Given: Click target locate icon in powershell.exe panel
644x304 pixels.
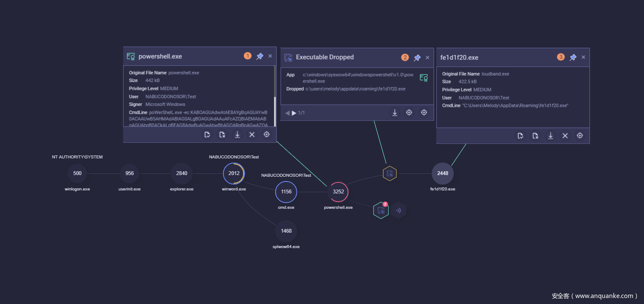Looking at the screenshot, I should click(267, 134).
